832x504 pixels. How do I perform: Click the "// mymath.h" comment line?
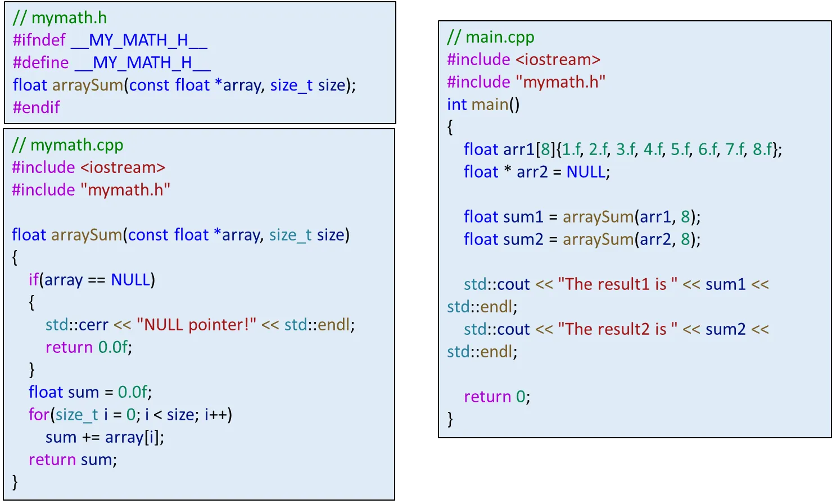click(x=60, y=18)
